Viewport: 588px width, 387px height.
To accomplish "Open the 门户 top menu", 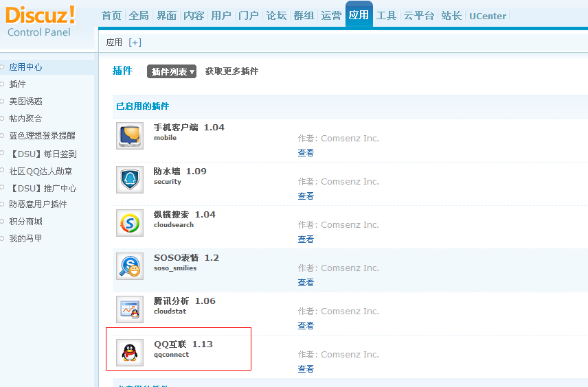I will [249, 16].
